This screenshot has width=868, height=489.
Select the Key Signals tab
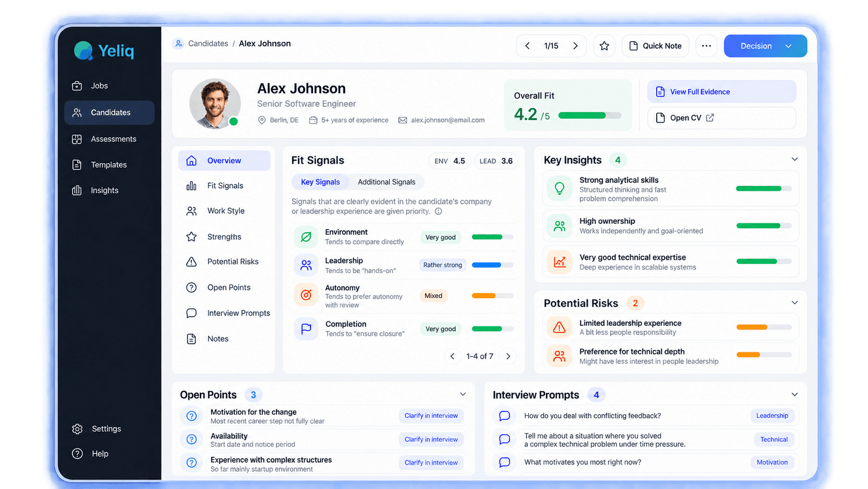320,182
